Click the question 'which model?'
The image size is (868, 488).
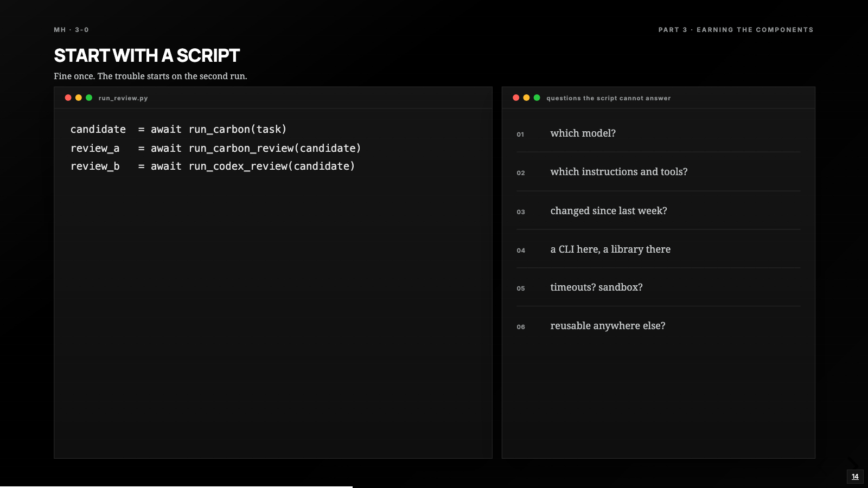tap(583, 133)
